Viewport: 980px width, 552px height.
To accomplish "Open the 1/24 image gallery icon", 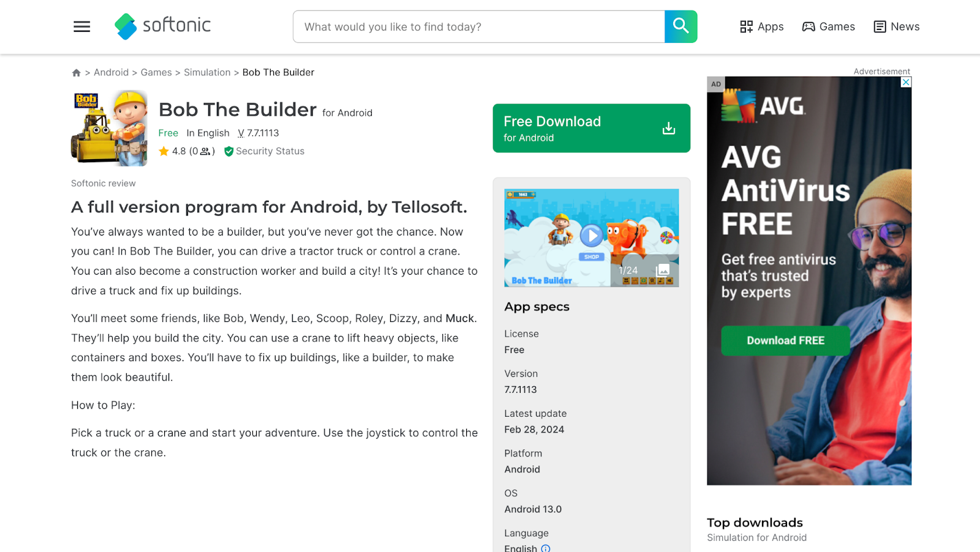I will point(663,270).
